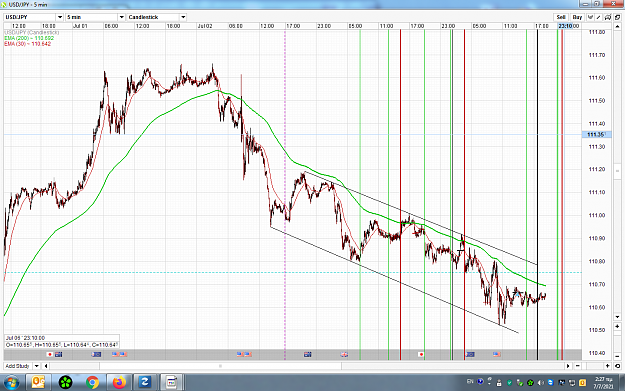Click the Buy button

click(x=577, y=17)
